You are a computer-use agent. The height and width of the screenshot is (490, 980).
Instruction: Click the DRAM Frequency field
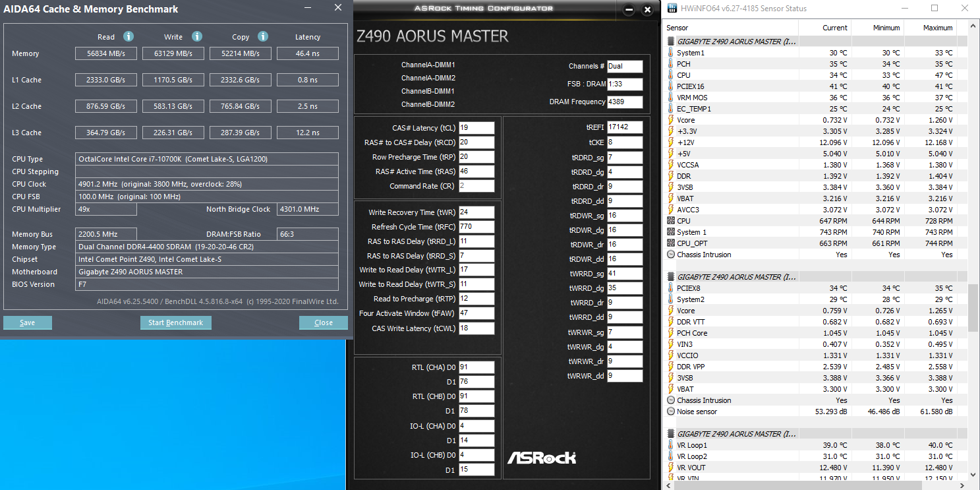click(x=625, y=102)
